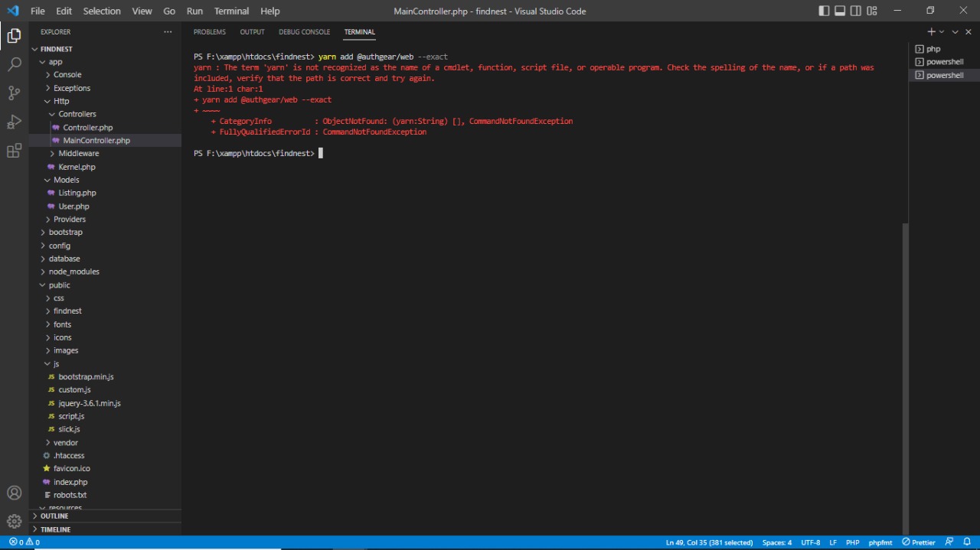
Task: Open the Explorer view in activity bar
Action: 14,36
